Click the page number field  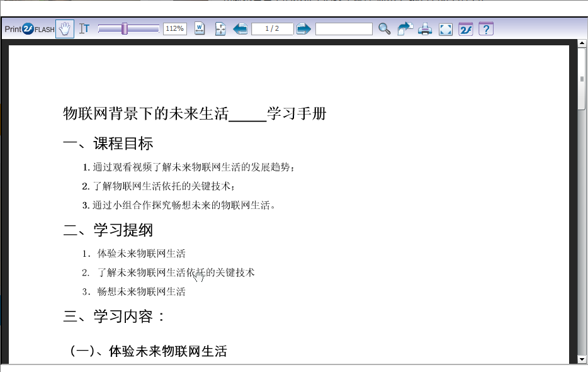pyautogui.click(x=272, y=29)
